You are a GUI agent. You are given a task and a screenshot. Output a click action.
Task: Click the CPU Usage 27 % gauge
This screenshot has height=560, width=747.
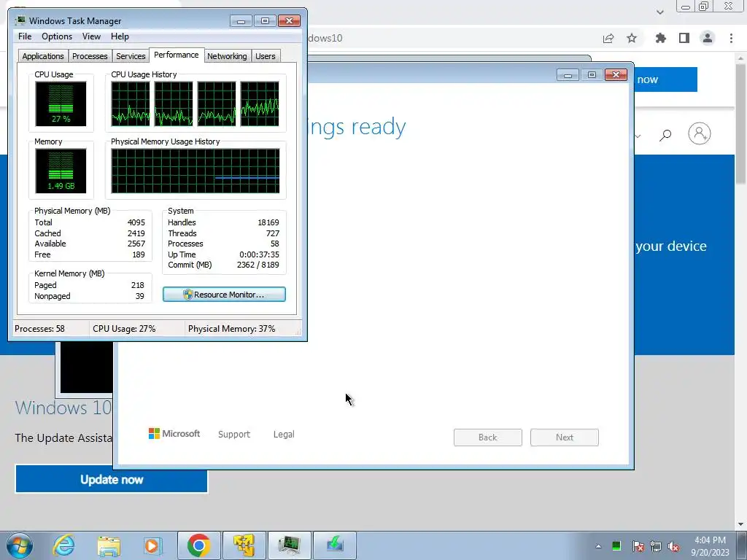click(x=61, y=104)
